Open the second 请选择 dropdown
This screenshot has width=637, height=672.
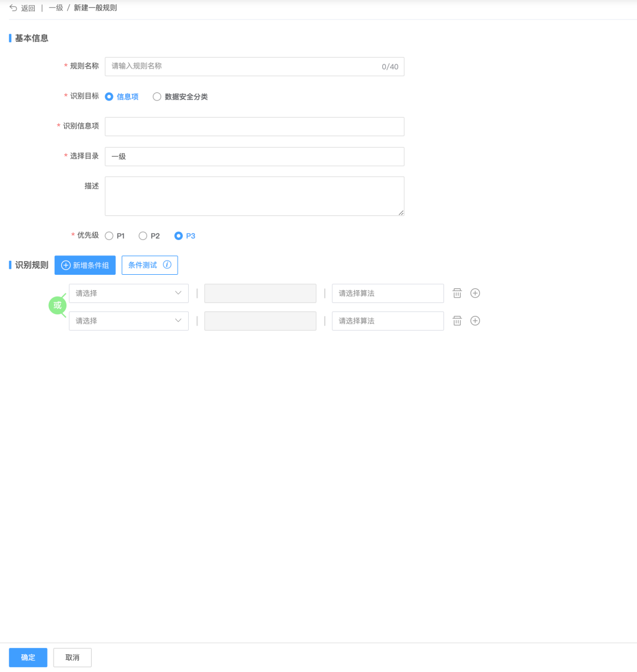coord(128,321)
